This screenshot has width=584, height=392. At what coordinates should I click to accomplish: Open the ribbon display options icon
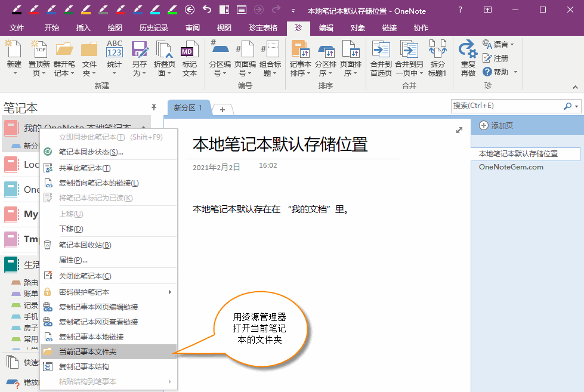tap(487, 10)
